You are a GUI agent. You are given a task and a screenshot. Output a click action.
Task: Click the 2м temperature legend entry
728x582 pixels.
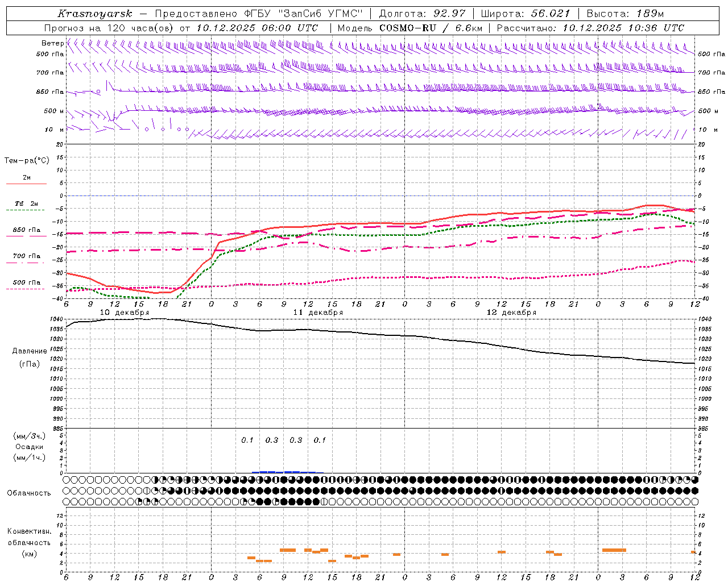point(27,177)
